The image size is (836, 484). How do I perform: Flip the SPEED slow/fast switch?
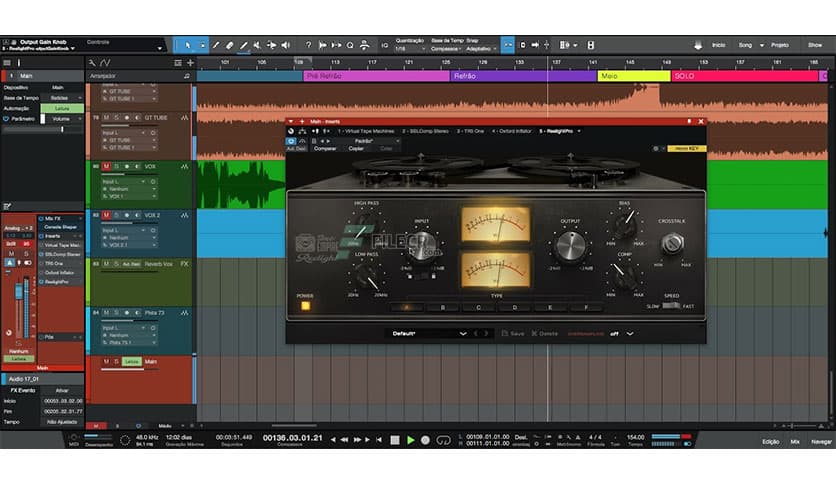coord(671,306)
